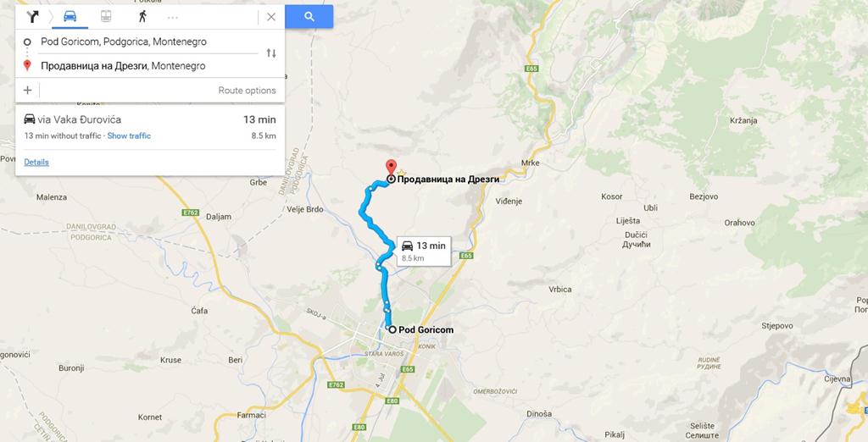Click the directions arrow icon
868x442 pixels.
pos(33,17)
